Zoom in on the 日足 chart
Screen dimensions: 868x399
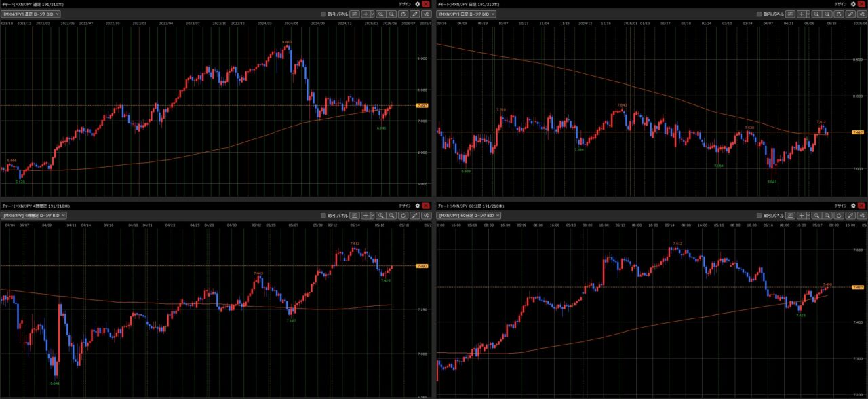817,14
